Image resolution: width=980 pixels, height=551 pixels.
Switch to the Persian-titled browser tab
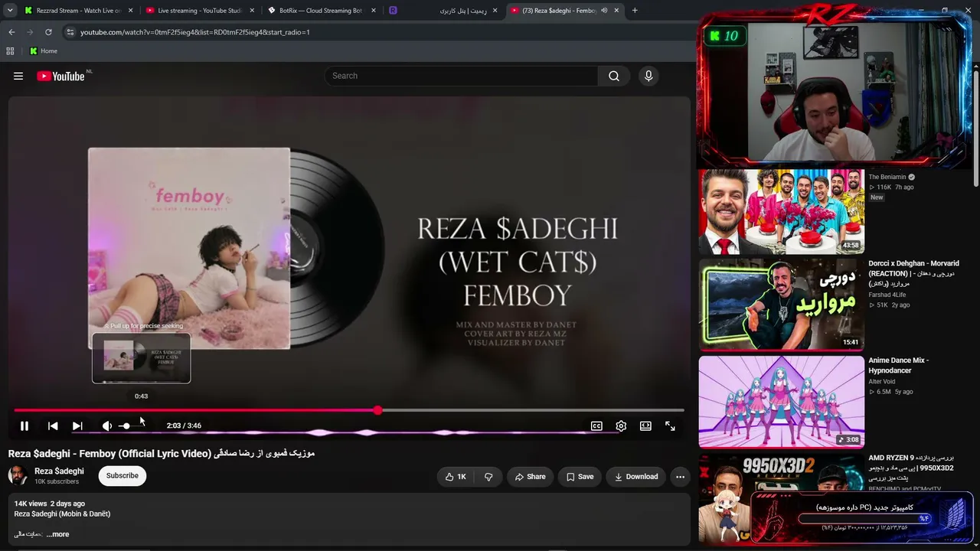pos(466,11)
